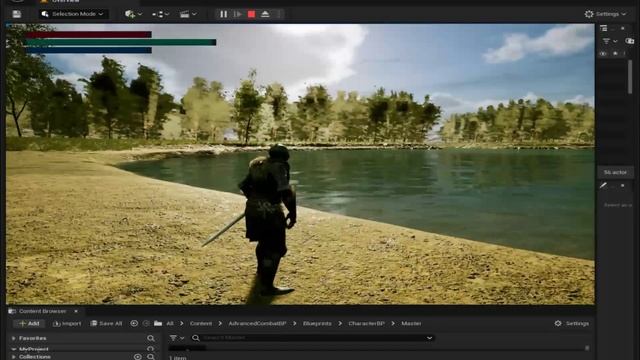Collapse the MyProject tree section

[x=13, y=349]
